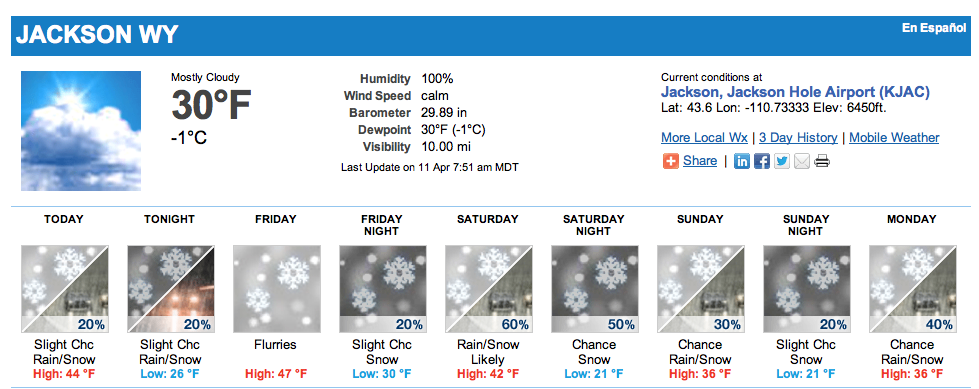Click the Facebook share icon
979x389 pixels.
pyautogui.click(x=762, y=161)
